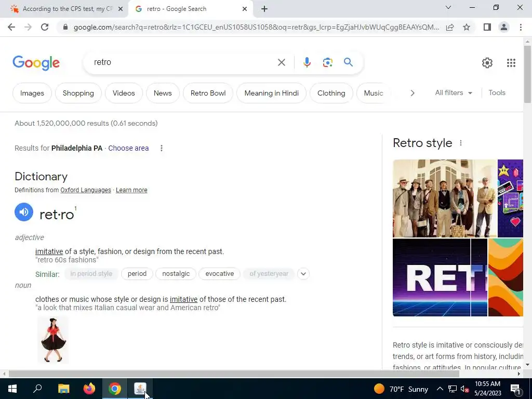The image size is (532, 399).
Task: Share this page from the address bar
Action: click(450, 27)
